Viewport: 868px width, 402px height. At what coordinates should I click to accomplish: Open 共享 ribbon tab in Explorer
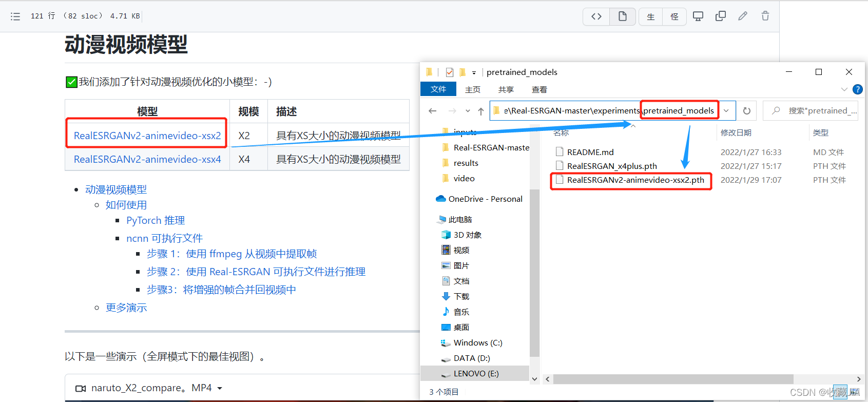(506, 89)
